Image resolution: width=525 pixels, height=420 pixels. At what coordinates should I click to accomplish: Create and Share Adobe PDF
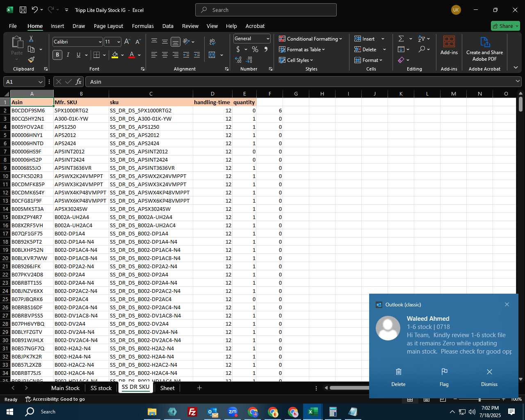pyautogui.click(x=484, y=49)
